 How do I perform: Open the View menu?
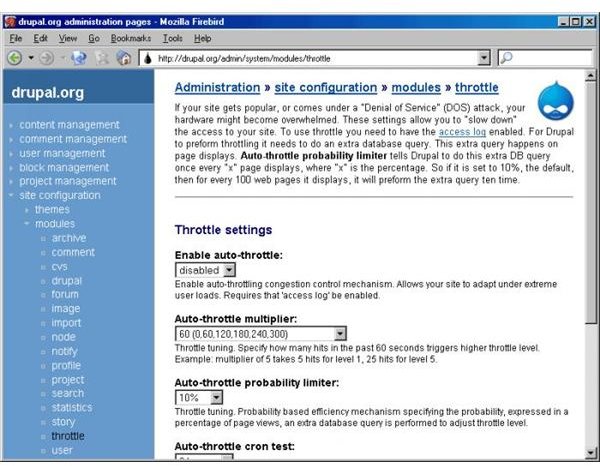click(x=68, y=38)
